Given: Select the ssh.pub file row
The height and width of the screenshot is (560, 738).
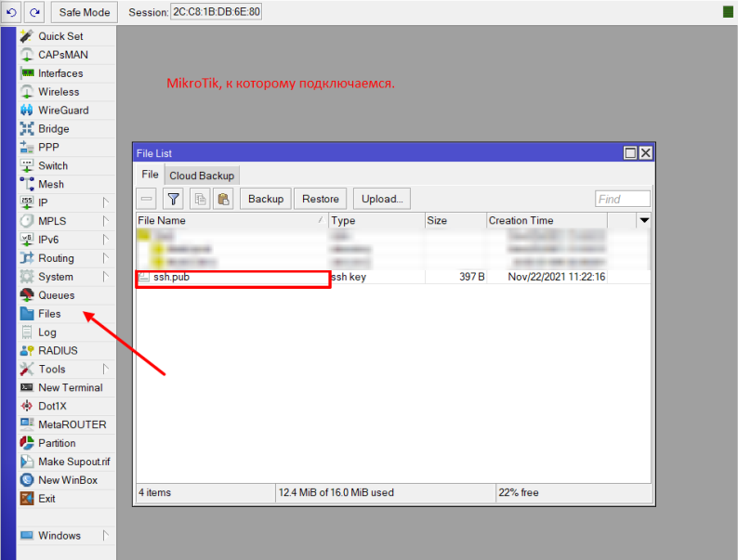Looking at the screenshot, I should (x=393, y=277).
